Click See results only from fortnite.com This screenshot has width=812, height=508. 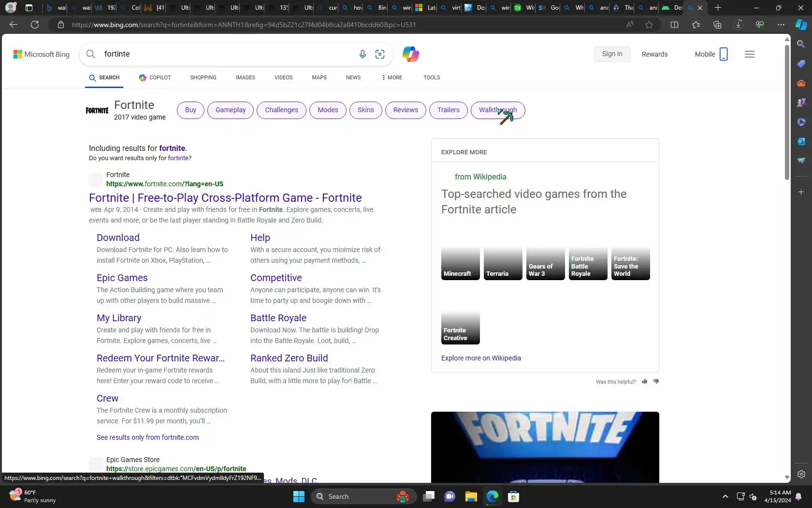click(148, 437)
